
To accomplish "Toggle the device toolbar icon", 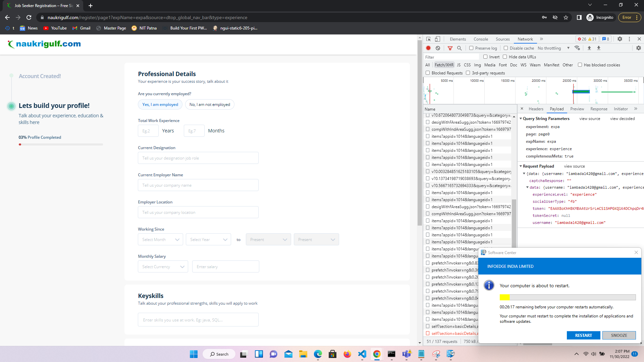I will point(437,39).
